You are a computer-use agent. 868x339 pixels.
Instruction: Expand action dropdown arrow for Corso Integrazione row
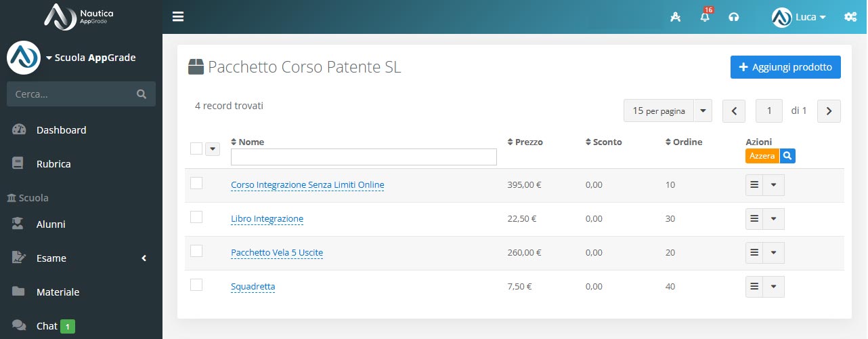773,185
